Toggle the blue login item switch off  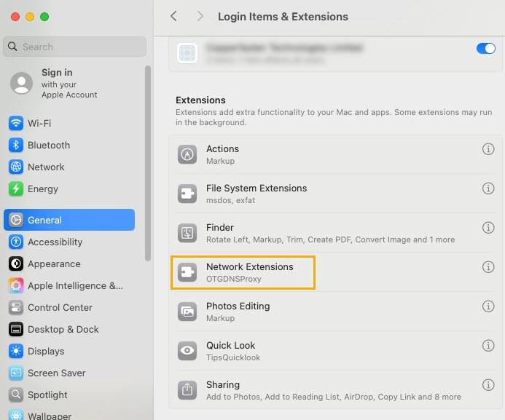pos(485,49)
